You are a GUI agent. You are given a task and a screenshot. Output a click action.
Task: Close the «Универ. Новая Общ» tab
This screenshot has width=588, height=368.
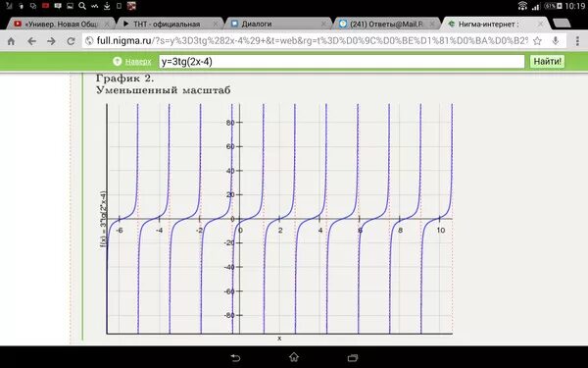[x=107, y=24]
